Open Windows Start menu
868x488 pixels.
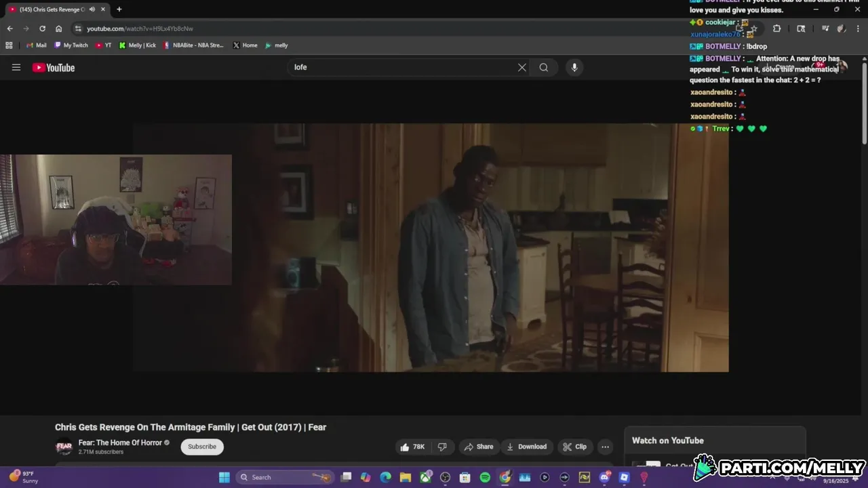click(x=224, y=477)
